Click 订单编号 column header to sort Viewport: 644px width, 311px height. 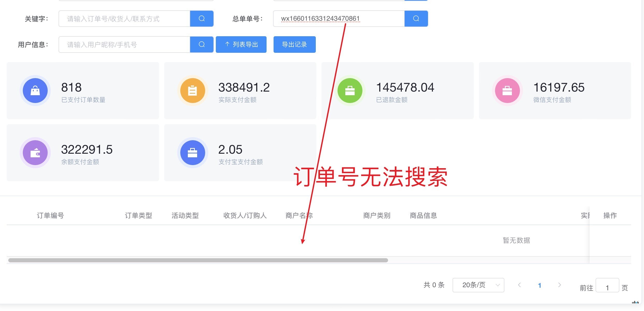pos(49,216)
